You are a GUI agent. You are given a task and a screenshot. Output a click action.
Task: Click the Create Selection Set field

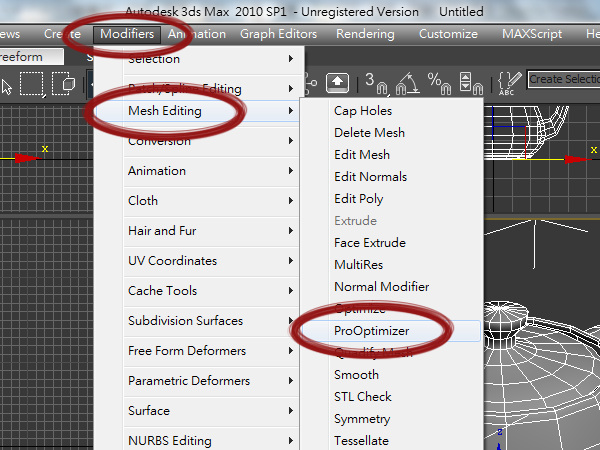coord(564,79)
